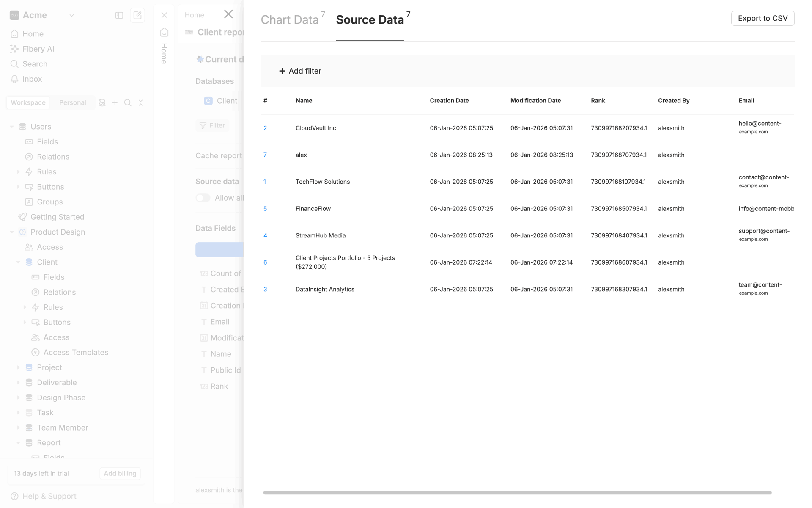This screenshot has width=812, height=508.
Task: Expand the Deliverable database node
Action: click(18, 382)
